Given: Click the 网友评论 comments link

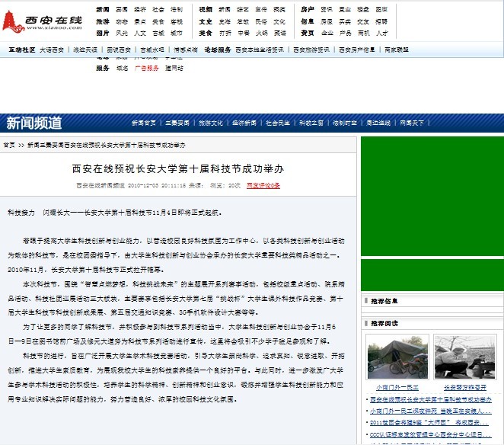Looking at the screenshot, I should [x=263, y=185].
